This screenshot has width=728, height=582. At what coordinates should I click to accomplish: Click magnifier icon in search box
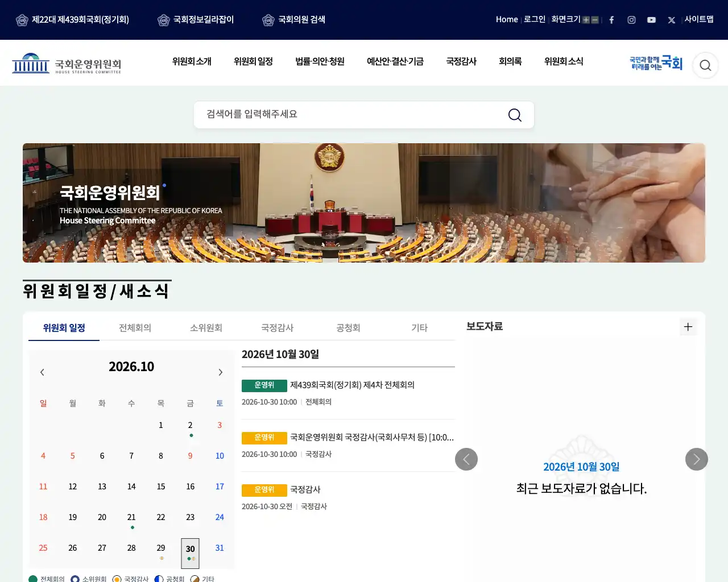point(515,115)
